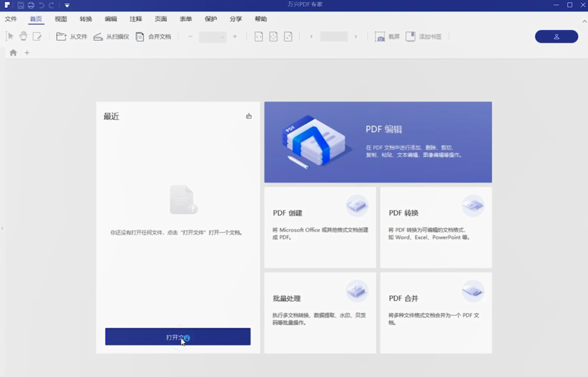
Task: Click the save icon in title bar
Action: pyautogui.click(x=21, y=5)
